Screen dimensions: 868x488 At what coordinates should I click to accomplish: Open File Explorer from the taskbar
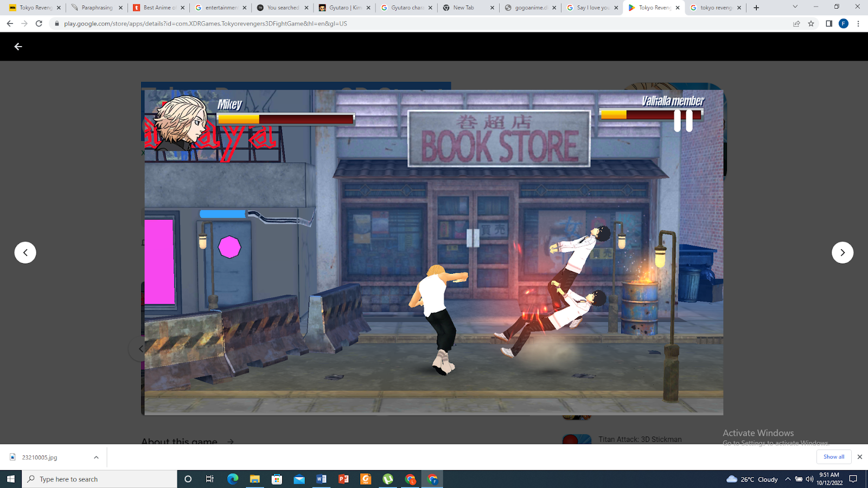(255, 479)
